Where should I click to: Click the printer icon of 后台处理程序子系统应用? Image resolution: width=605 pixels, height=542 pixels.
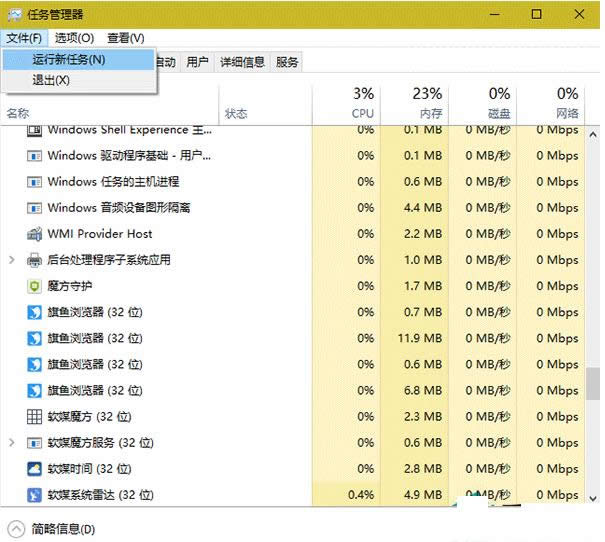pos(34,260)
